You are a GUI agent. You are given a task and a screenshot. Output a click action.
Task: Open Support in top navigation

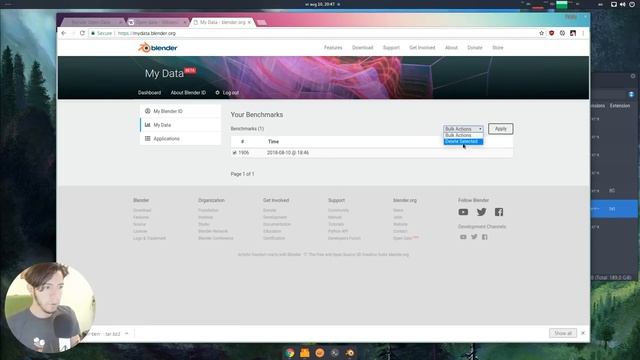point(391,48)
